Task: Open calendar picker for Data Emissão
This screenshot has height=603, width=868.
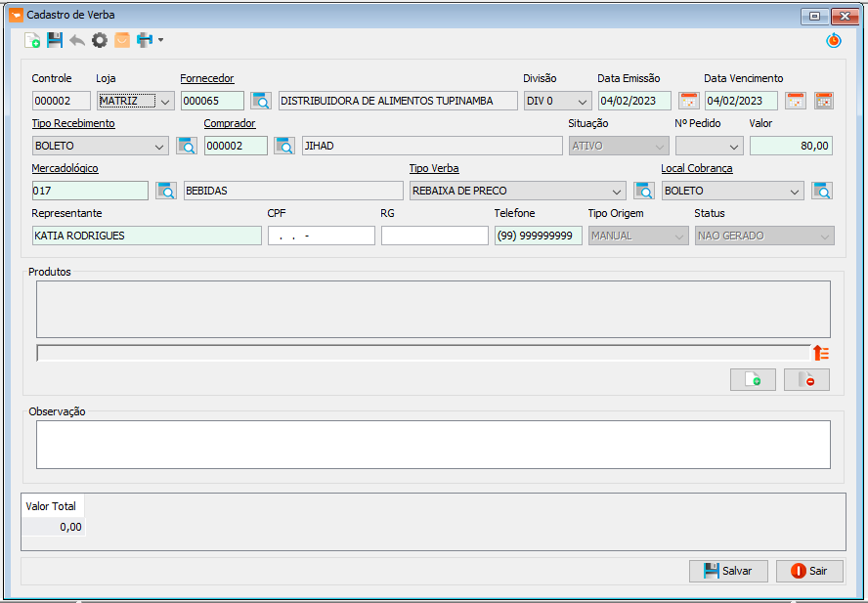Action: [689, 101]
